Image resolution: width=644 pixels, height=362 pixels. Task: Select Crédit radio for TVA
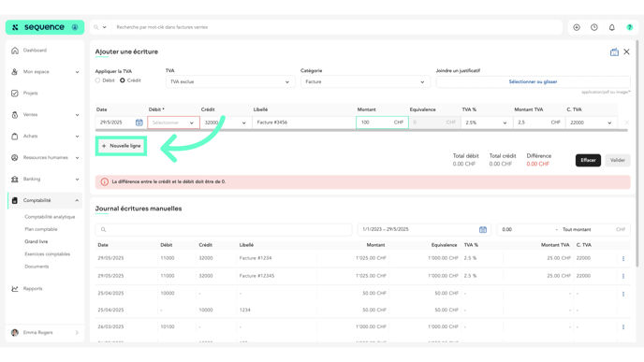point(123,80)
